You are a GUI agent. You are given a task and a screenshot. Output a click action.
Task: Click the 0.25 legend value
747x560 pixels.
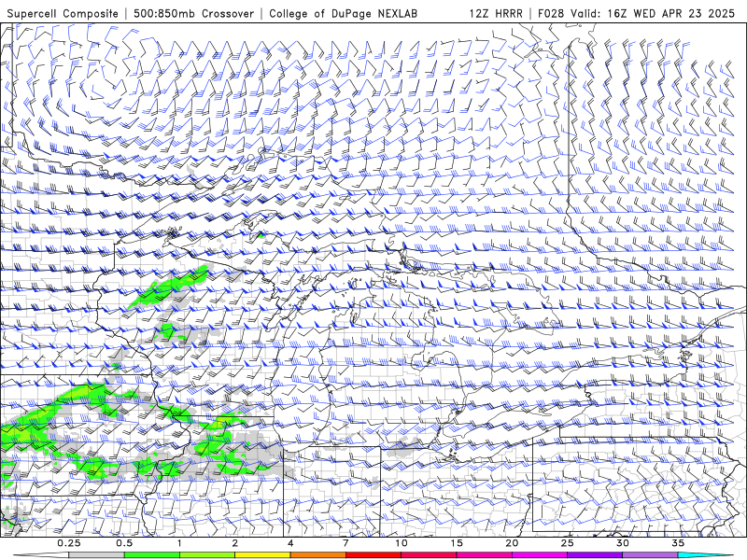pyautogui.click(x=69, y=543)
